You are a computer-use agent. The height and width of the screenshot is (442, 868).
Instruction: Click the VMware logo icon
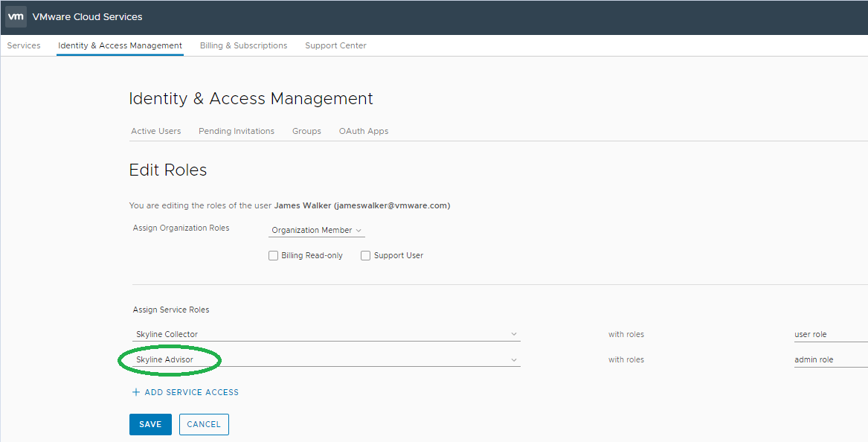(x=15, y=16)
